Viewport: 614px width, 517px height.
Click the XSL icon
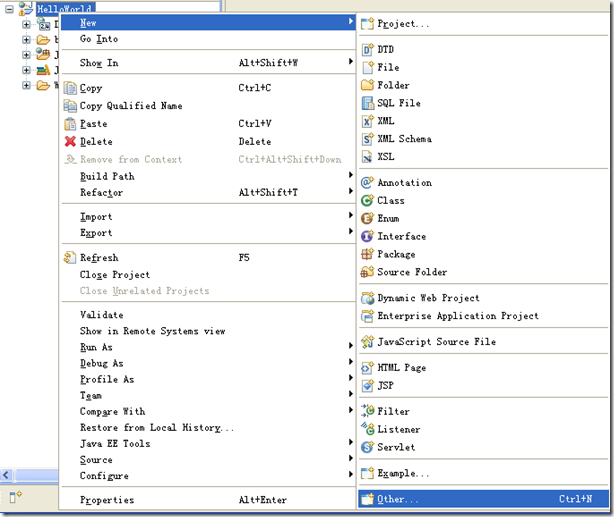[x=367, y=157]
